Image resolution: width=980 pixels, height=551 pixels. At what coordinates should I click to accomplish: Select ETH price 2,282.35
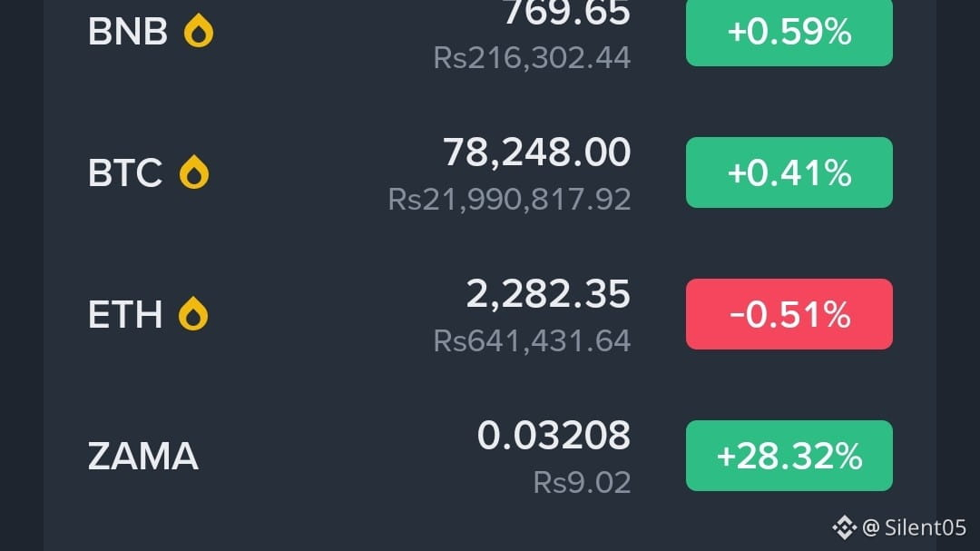(x=548, y=293)
